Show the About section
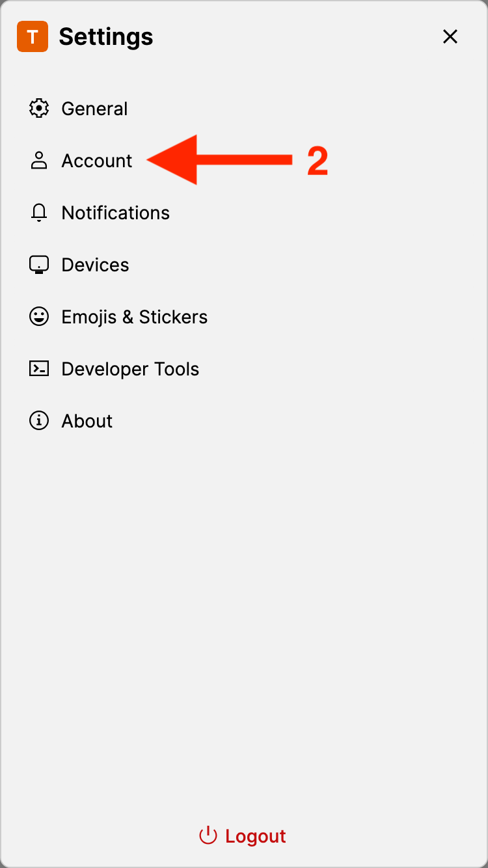 click(87, 421)
